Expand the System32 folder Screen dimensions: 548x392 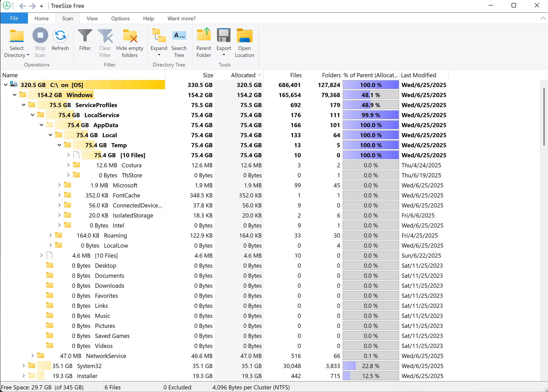tap(23, 366)
